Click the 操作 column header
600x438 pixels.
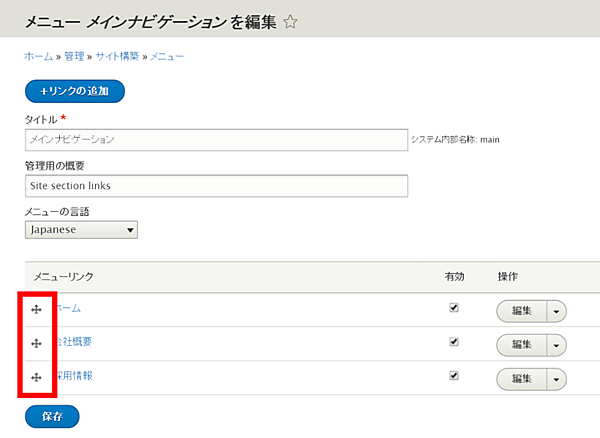[x=508, y=277]
